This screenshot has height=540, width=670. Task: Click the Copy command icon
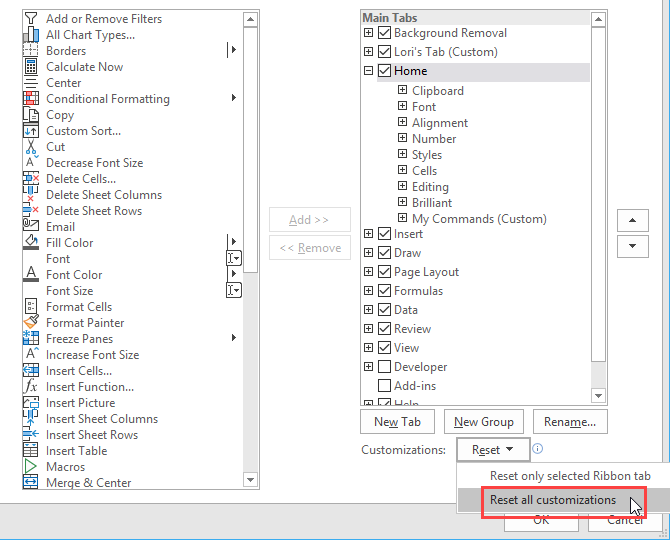tap(31, 114)
